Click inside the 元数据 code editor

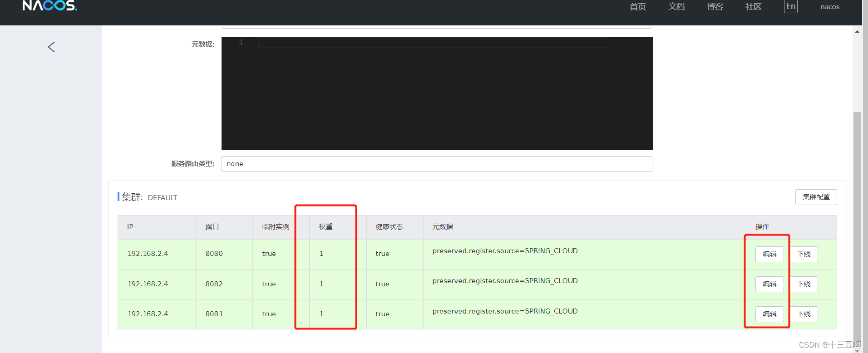437,93
